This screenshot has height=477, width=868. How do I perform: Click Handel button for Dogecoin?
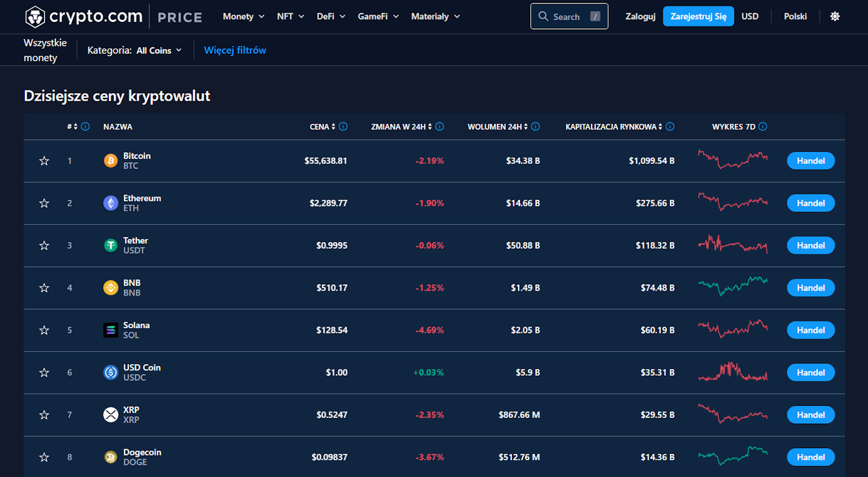point(811,457)
